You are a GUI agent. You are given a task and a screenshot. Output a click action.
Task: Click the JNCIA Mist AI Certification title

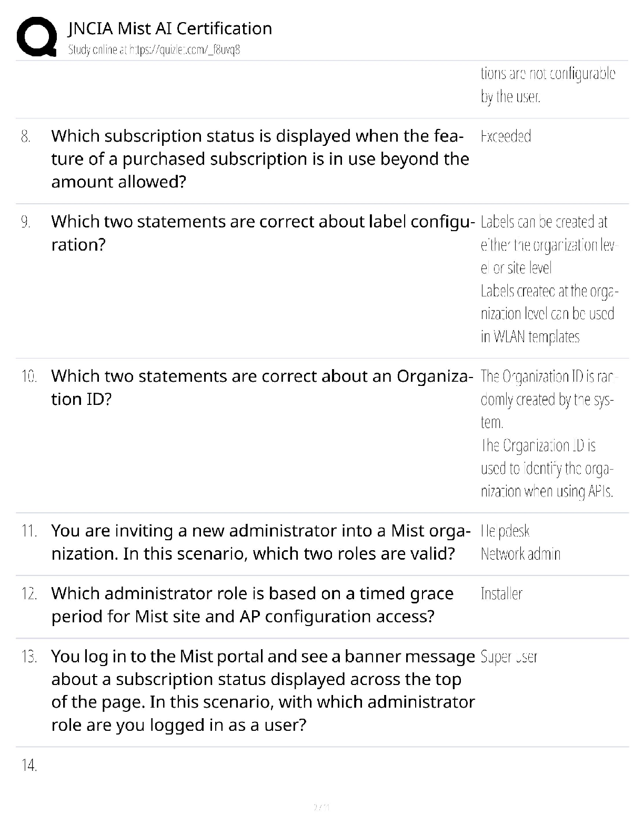170,28
